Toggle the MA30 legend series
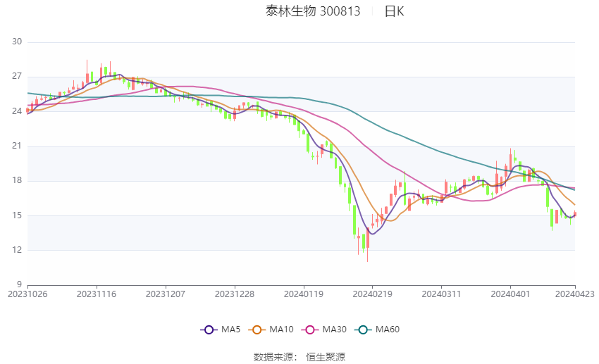 [333, 329]
